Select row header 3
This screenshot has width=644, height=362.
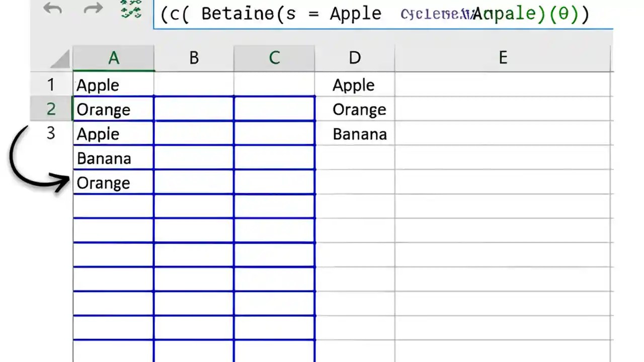click(x=51, y=134)
